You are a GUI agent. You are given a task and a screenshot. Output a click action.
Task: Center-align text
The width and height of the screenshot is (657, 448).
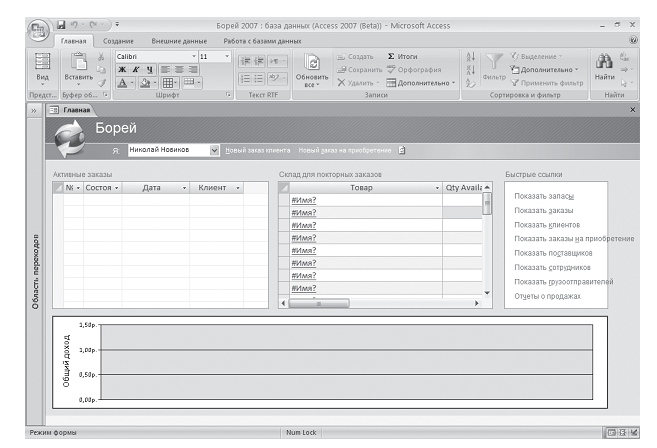179,70
